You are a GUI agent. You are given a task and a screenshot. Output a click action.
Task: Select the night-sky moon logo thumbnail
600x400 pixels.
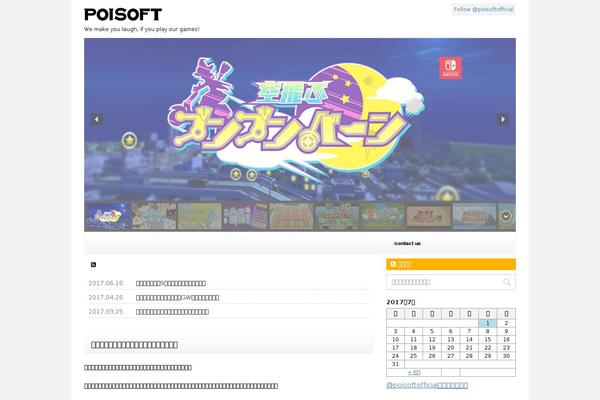[x=108, y=216]
